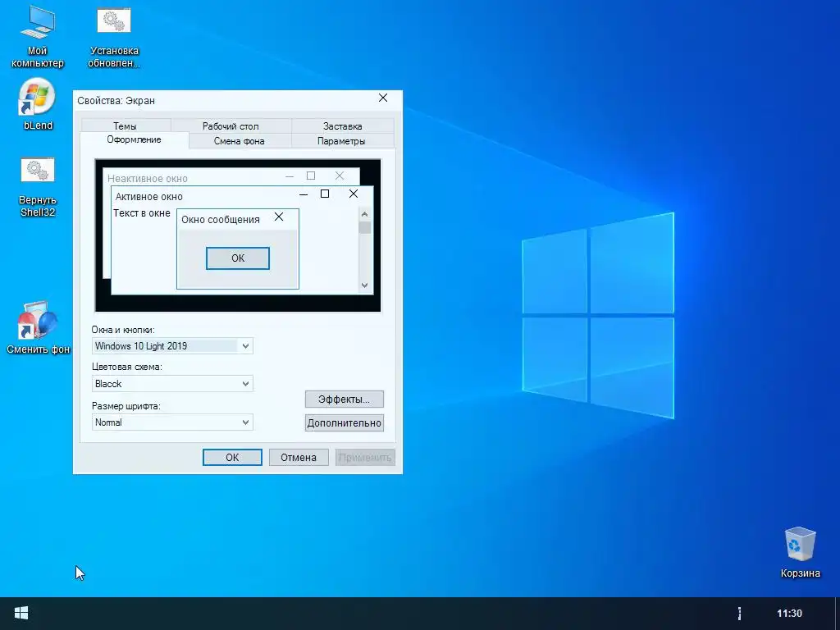Click the Дополнительно button
Viewport: 840px width, 630px height.
coord(344,422)
